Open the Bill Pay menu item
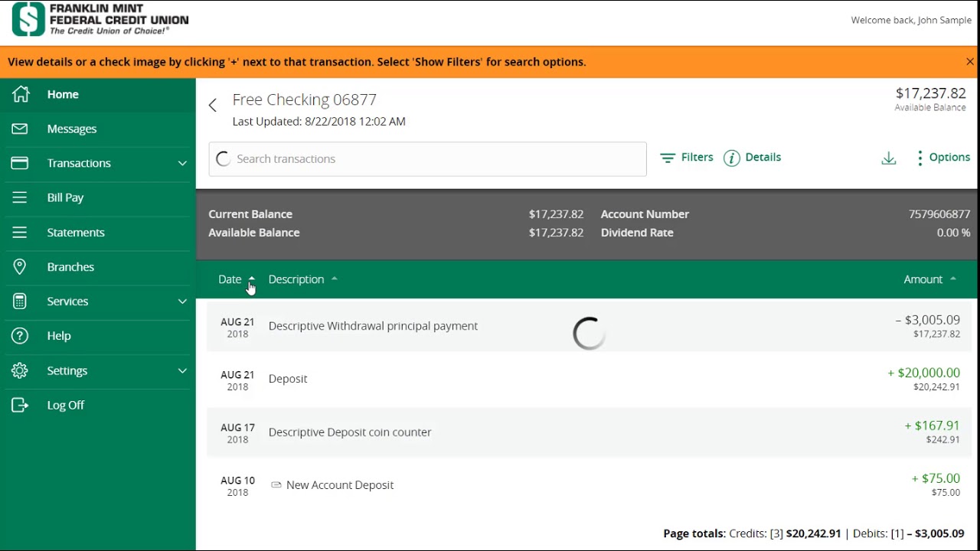980x551 pixels. pos(98,197)
